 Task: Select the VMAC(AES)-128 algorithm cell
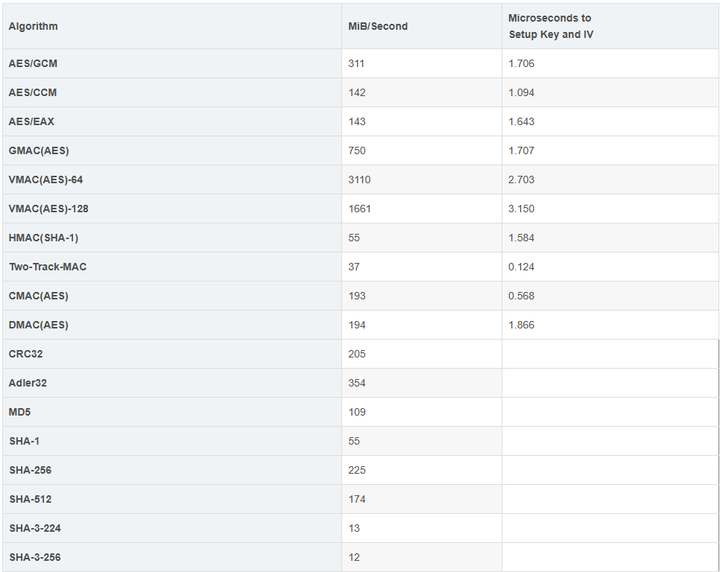pos(172,208)
